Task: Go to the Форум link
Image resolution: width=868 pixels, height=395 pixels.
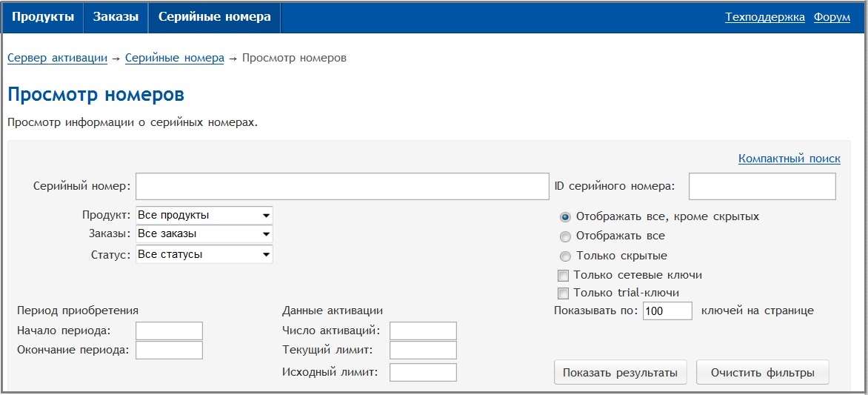Action: pos(832,17)
